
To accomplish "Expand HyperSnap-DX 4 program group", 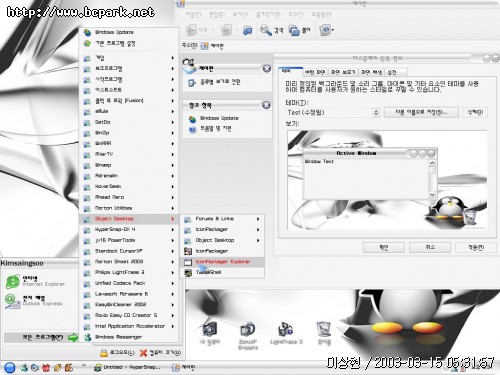I will tap(128, 230).
